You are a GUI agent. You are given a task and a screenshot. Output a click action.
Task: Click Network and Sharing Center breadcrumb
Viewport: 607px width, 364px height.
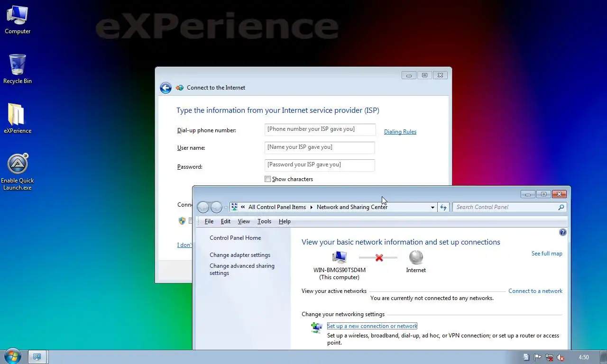coord(352,207)
